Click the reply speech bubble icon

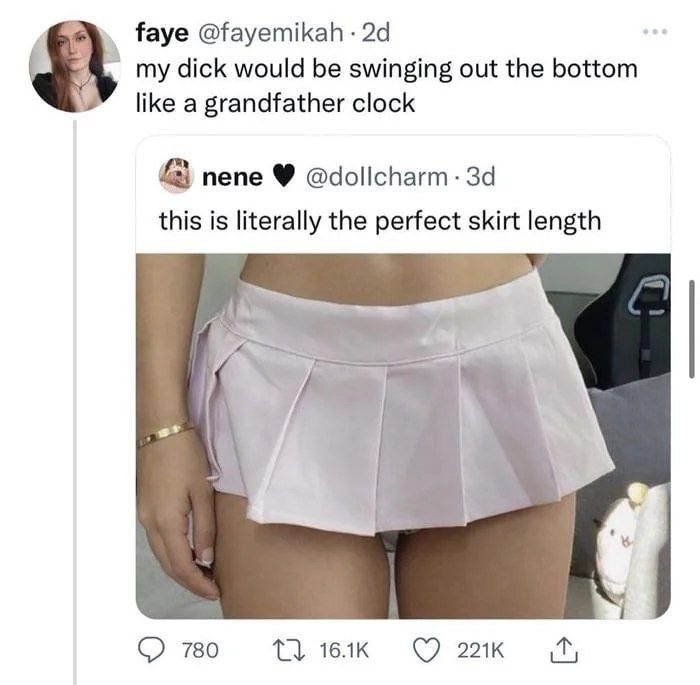coord(150,650)
